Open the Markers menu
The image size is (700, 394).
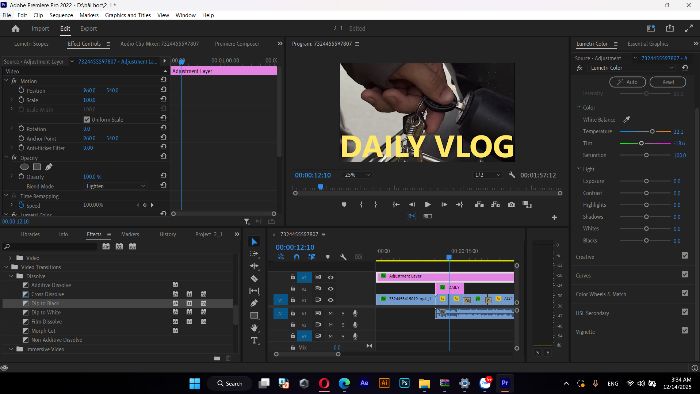(x=89, y=15)
